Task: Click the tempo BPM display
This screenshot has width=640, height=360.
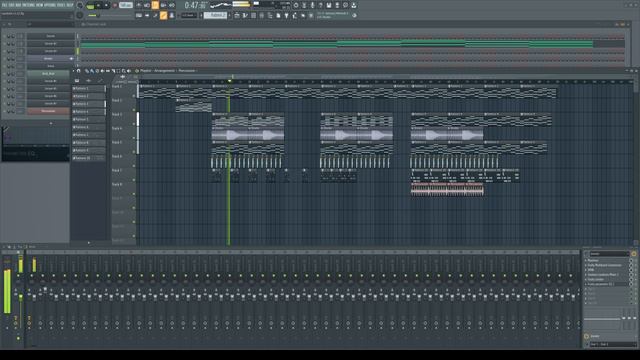Action: [126, 5]
